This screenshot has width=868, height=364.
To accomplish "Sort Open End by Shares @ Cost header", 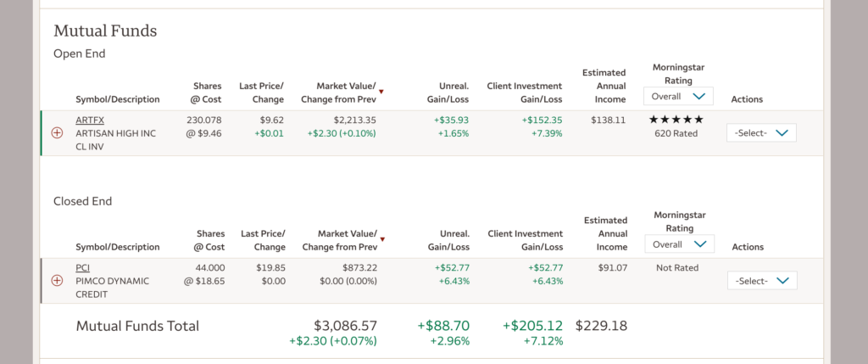I will [208, 92].
